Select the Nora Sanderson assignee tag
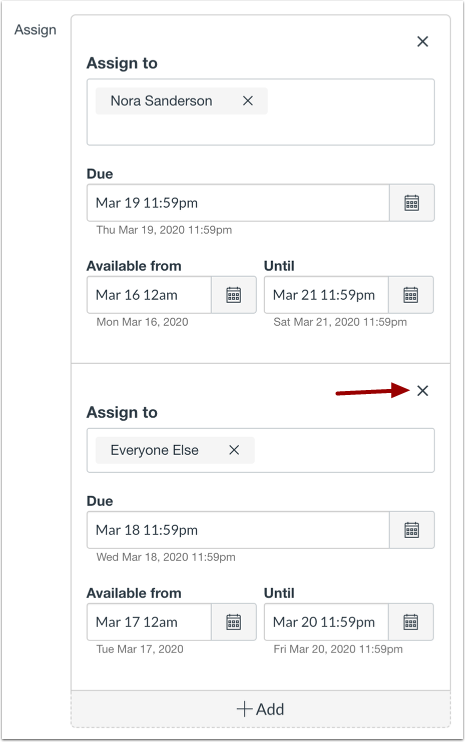The height and width of the screenshot is (742, 465). [x=161, y=101]
